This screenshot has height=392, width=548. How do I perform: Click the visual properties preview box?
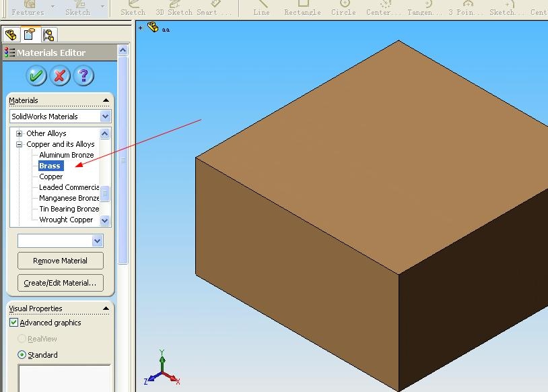click(x=65, y=378)
